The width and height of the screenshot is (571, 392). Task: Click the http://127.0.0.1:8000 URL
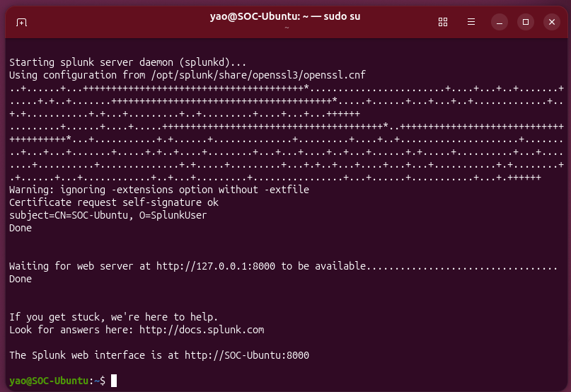pos(216,266)
